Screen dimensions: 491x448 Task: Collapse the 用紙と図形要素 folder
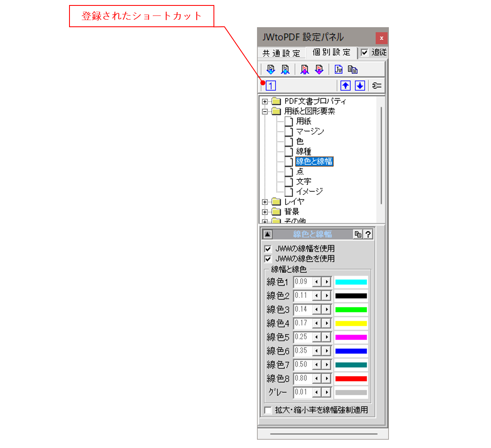265,111
